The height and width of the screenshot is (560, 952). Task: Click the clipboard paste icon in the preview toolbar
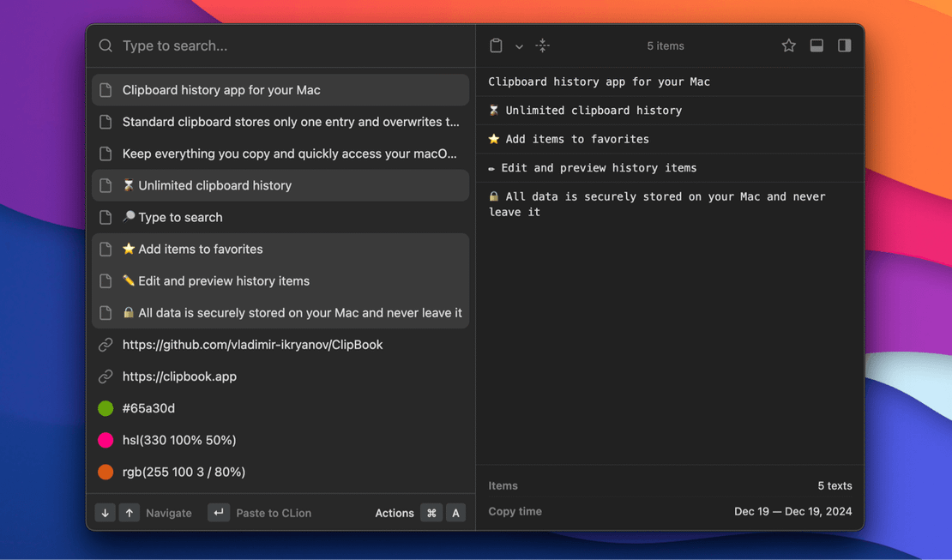point(496,45)
